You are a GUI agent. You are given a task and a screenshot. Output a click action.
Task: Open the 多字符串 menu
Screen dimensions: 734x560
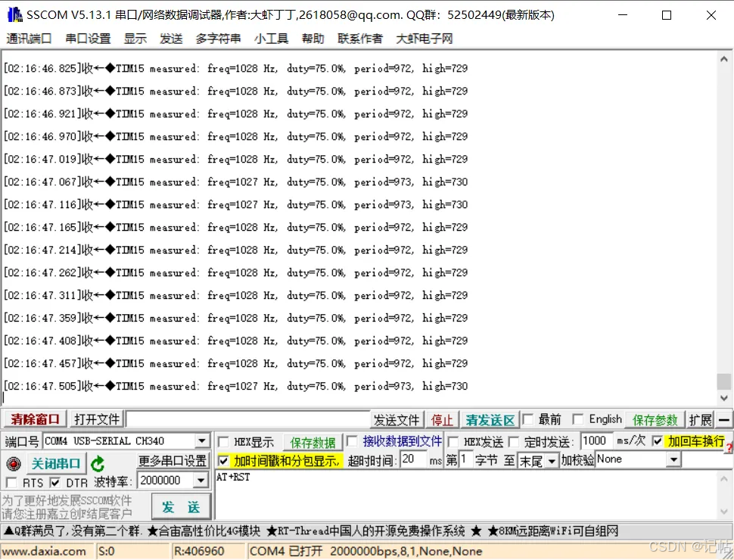click(218, 39)
